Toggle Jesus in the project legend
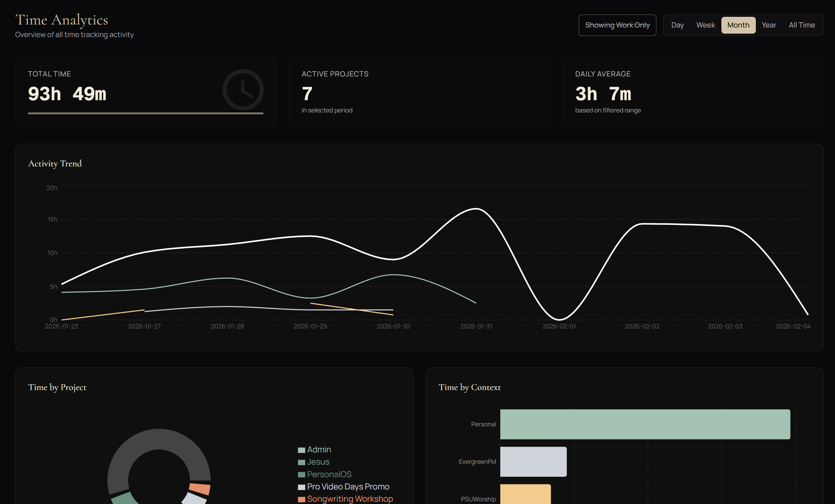This screenshot has width=835, height=504. click(x=318, y=462)
